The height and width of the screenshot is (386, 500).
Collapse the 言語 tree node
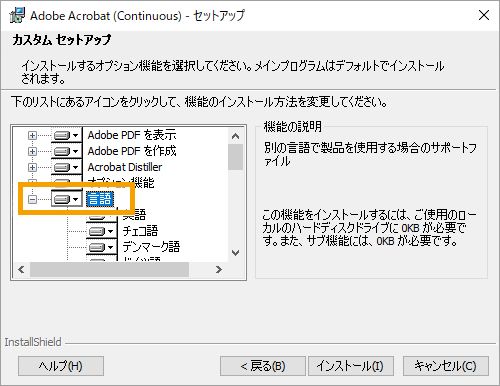click(x=32, y=199)
